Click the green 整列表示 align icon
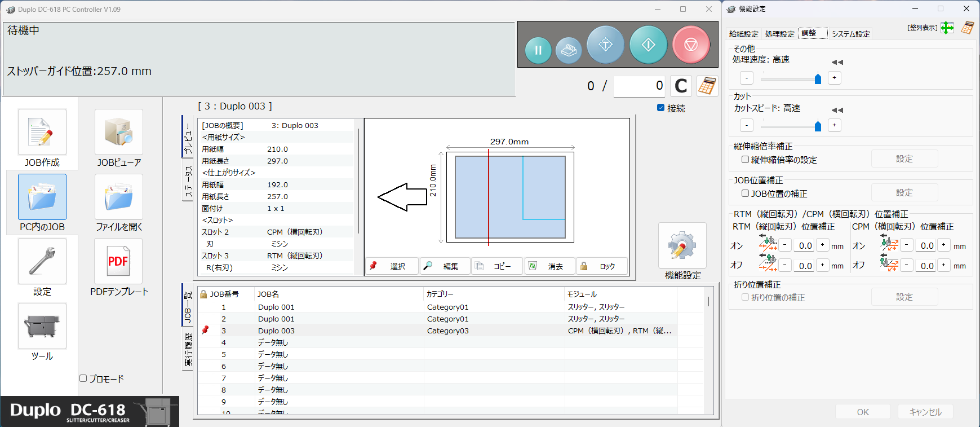Image resolution: width=980 pixels, height=427 pixels. (x=948, y=28)
